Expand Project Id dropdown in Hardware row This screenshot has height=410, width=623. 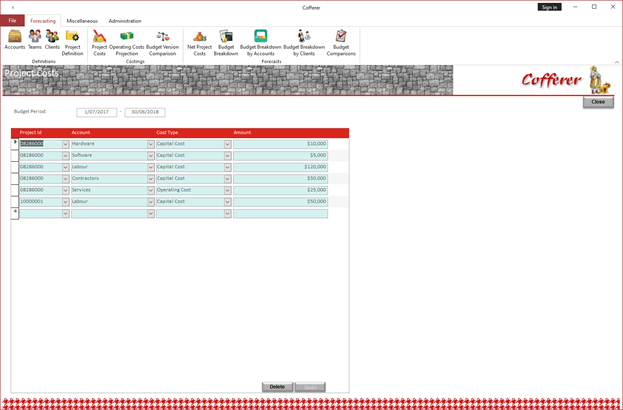66,144
